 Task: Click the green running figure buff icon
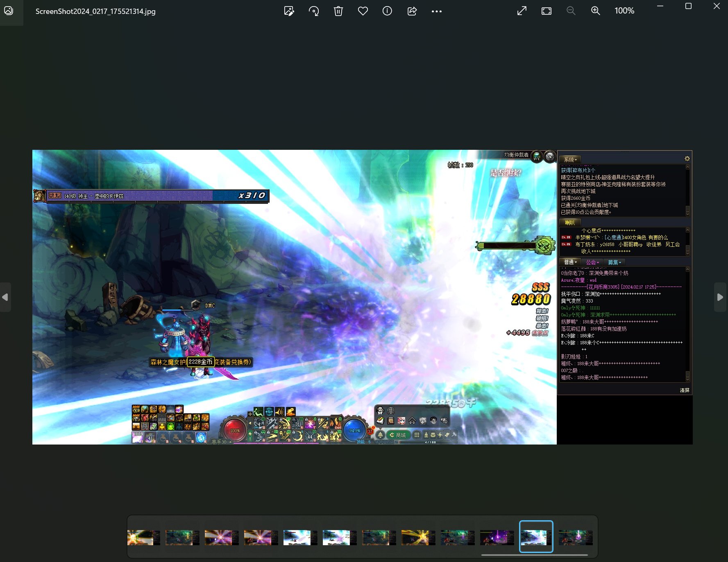pos(258,411)
